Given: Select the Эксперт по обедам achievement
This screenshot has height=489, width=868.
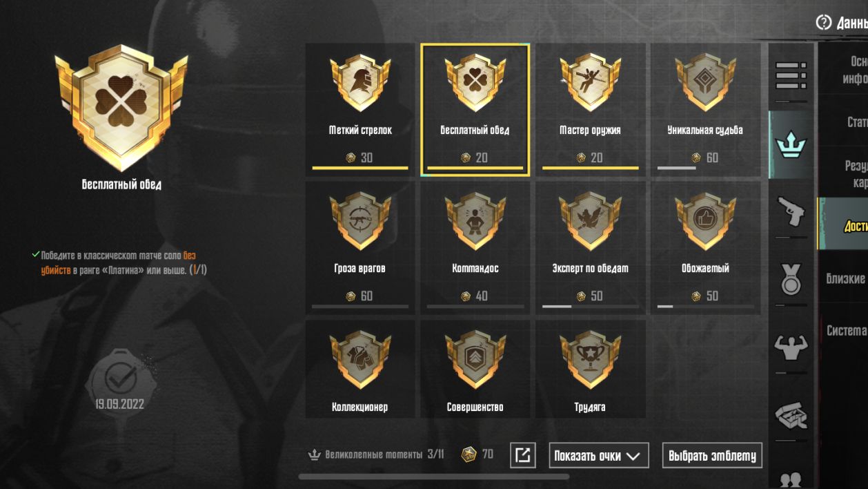Looking at the screenshot, I should pyautogui.click(x=590, y=248).
